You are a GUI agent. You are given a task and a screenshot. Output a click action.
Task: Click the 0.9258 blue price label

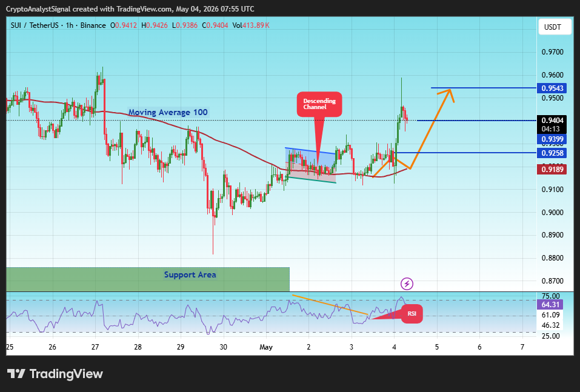click(x=552, y=153)
